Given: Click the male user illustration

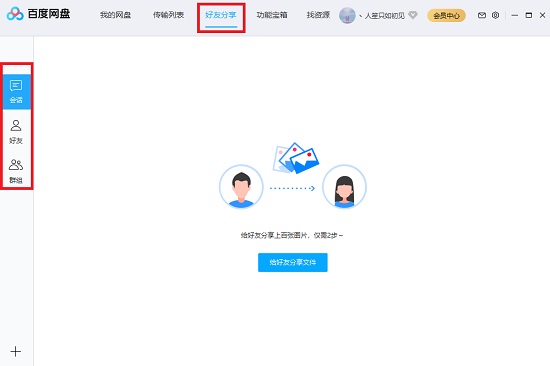Looking at the screenshot, I should tap(241, 186).
